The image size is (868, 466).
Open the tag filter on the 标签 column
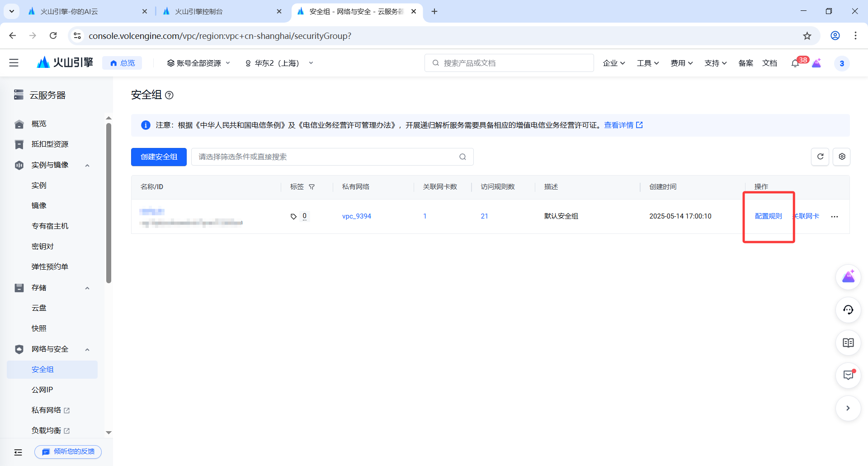click(x=312, y=186)
